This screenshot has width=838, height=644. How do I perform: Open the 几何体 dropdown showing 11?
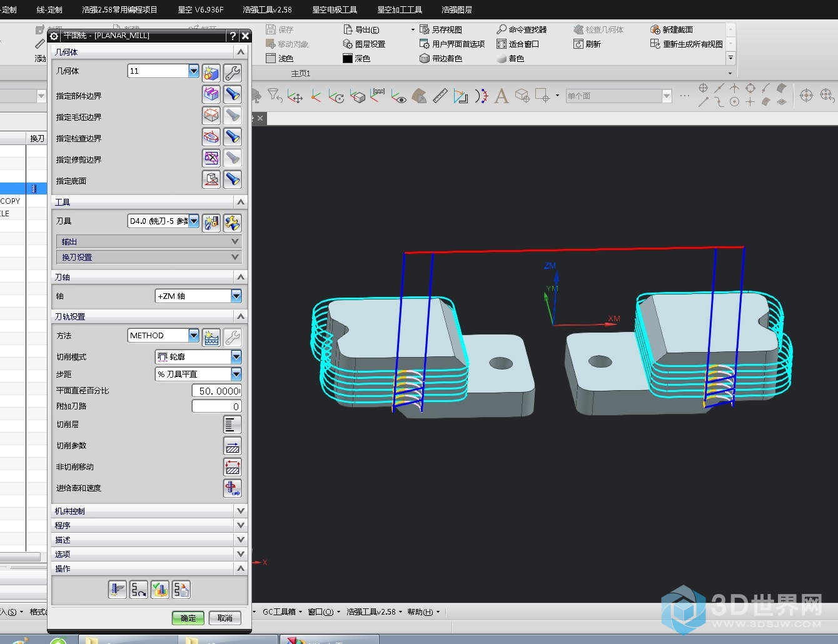[x=193, y=71]
